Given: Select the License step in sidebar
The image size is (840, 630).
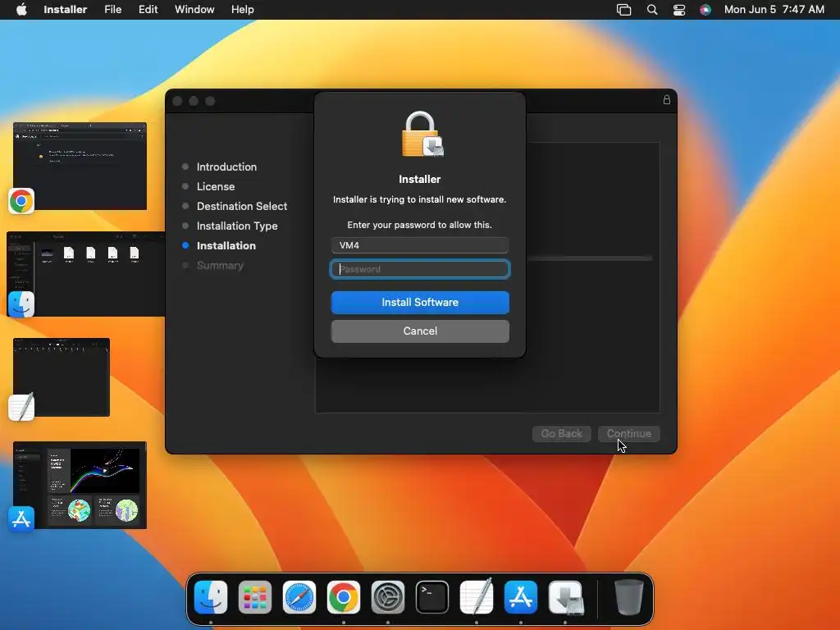Looking at the screenshot, I should pyautogui.click(x=216, y=186).
